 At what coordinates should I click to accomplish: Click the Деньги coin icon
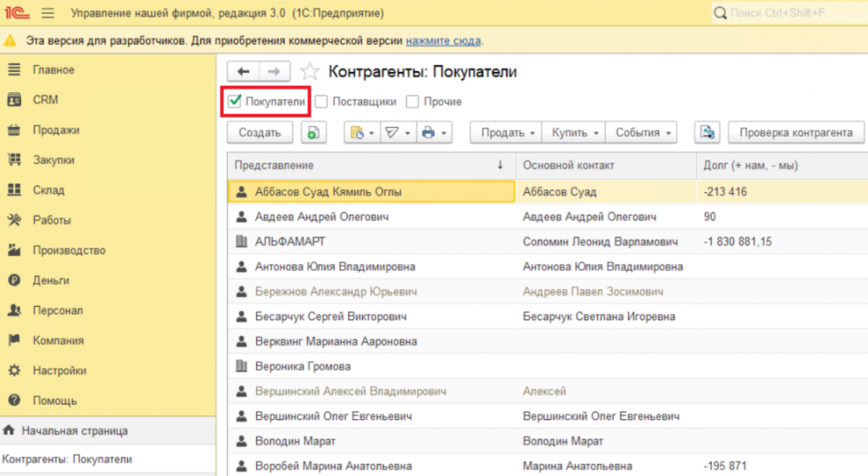(14, 280)
